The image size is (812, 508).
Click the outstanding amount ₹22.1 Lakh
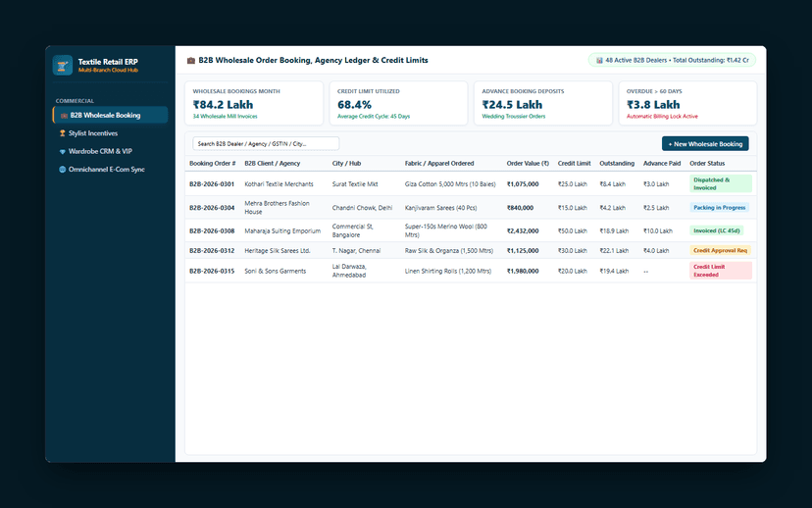pyautogui.click(x=614, y=251)
